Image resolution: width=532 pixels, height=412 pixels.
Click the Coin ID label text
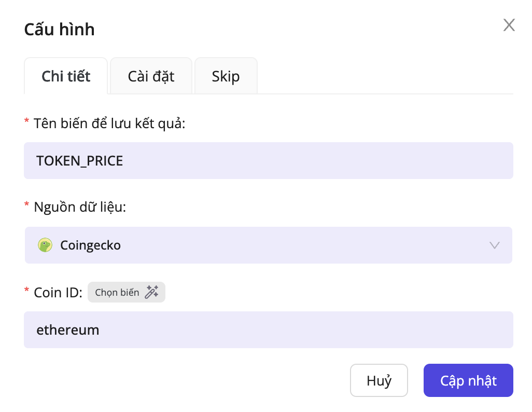coord(58,293)
